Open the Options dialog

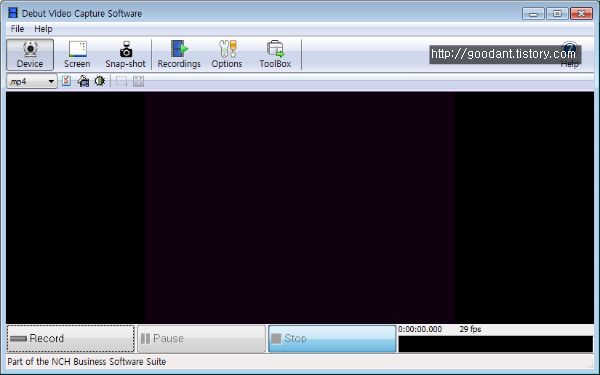coord(227,54)
